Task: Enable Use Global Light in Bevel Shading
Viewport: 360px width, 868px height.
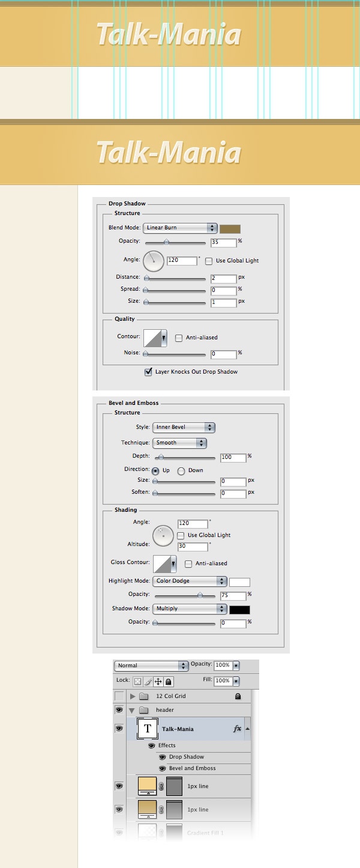Action: pos(181,535)
